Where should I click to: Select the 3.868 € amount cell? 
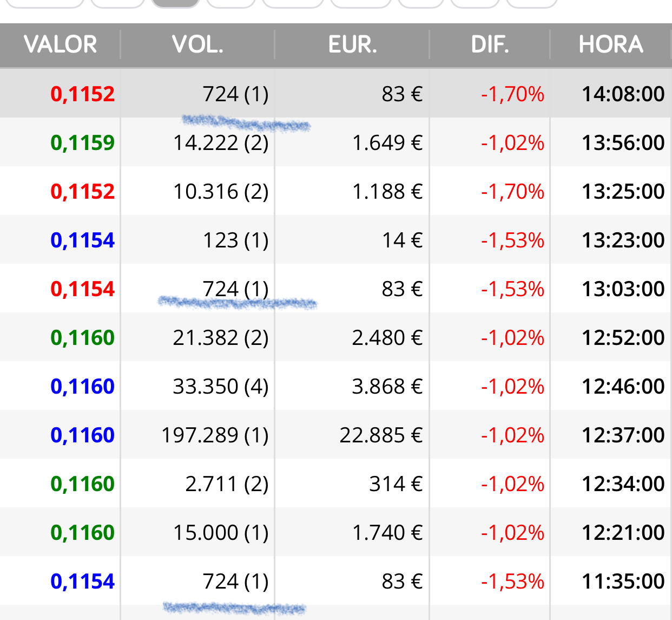(x=387, y=387)
